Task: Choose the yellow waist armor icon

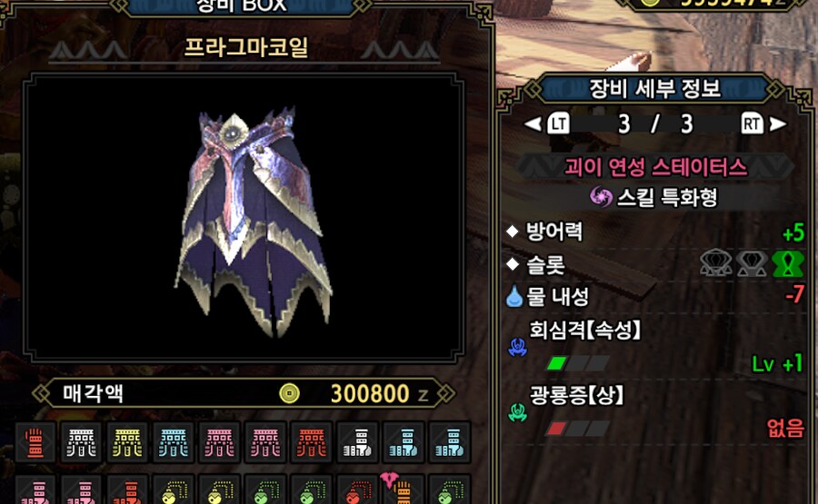Action: (127, 442)
